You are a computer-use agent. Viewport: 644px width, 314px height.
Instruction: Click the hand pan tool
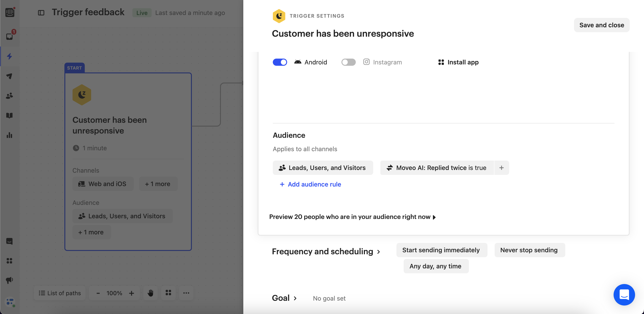150,293
